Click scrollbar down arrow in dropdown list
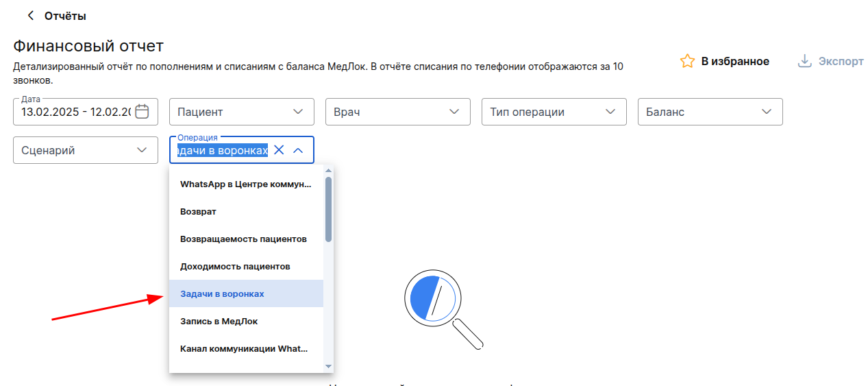The width and height of the screenshot is (868, 386). 328,367
